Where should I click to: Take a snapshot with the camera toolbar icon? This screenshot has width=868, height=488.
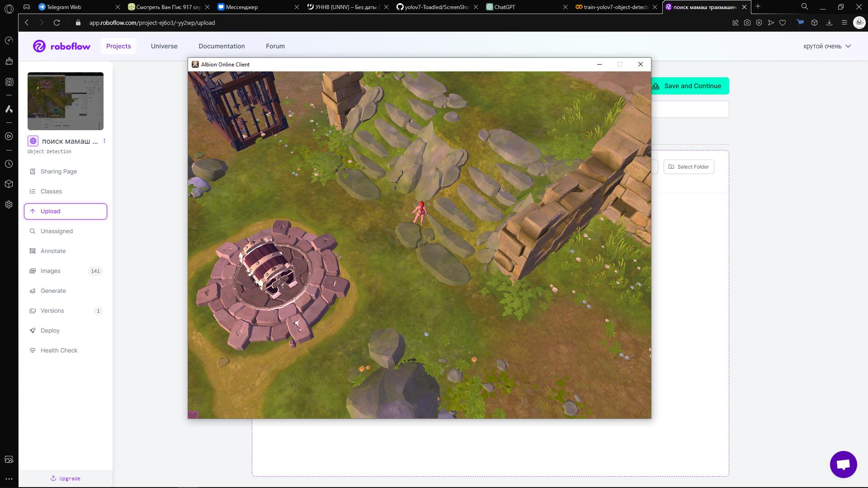[747, 23]
